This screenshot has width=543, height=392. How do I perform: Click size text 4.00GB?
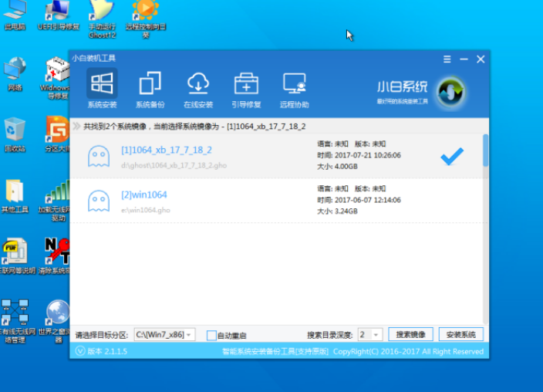click(346, 167)
